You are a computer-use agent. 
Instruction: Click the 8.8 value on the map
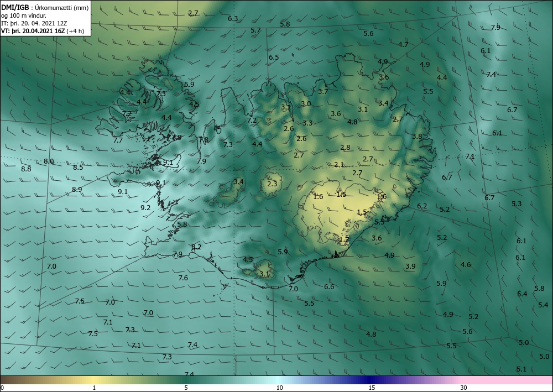[x=26, y=169]
